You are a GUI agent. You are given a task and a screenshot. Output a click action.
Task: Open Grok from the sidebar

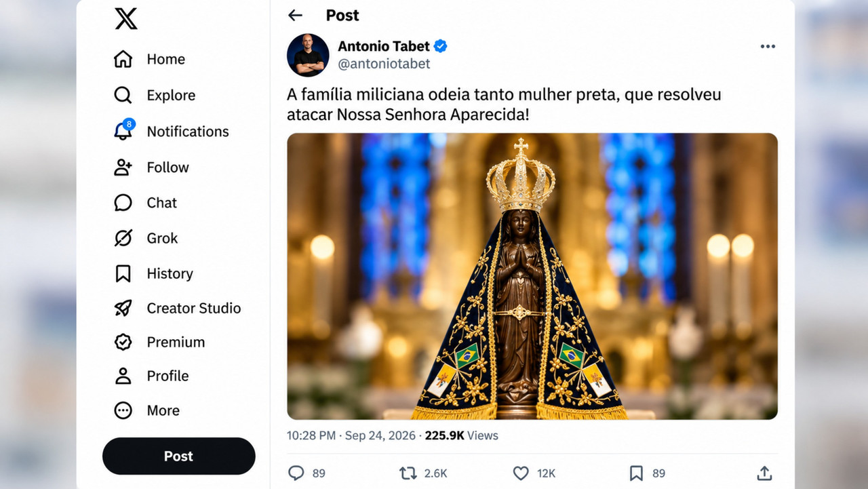click(x=123, y=238)
